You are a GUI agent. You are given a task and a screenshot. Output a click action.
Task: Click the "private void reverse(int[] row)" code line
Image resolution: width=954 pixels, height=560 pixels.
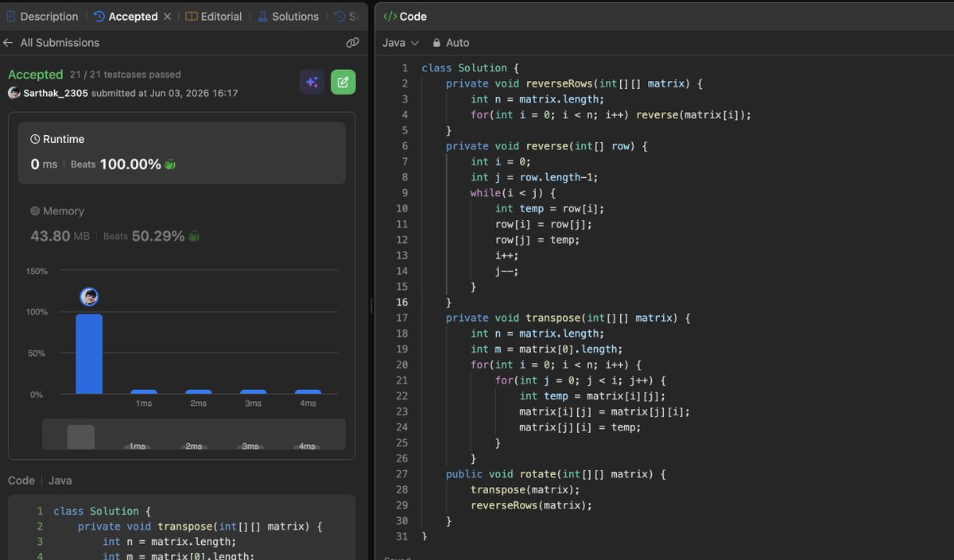[547, 146]
